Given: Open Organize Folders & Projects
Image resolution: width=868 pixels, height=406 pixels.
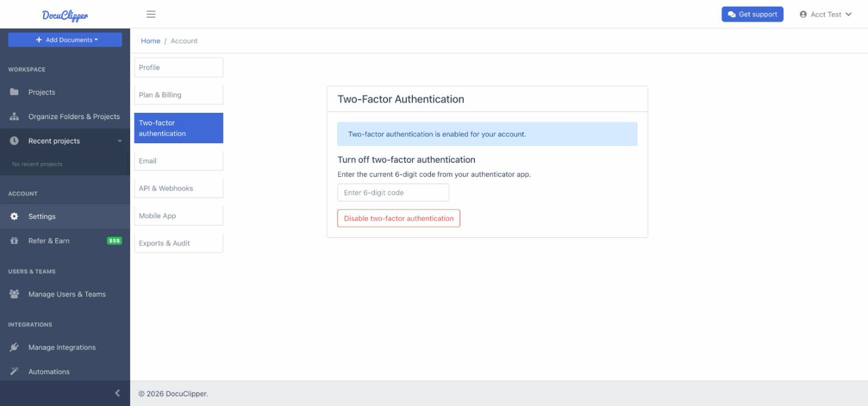Looking at the screenshot, I should click(x=65, y=117).
